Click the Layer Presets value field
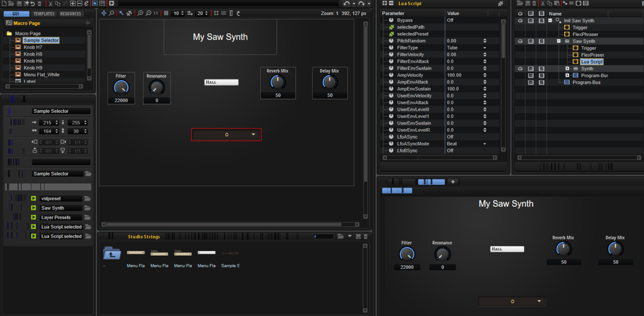644x316 pixels. click(x=61, y=218)
